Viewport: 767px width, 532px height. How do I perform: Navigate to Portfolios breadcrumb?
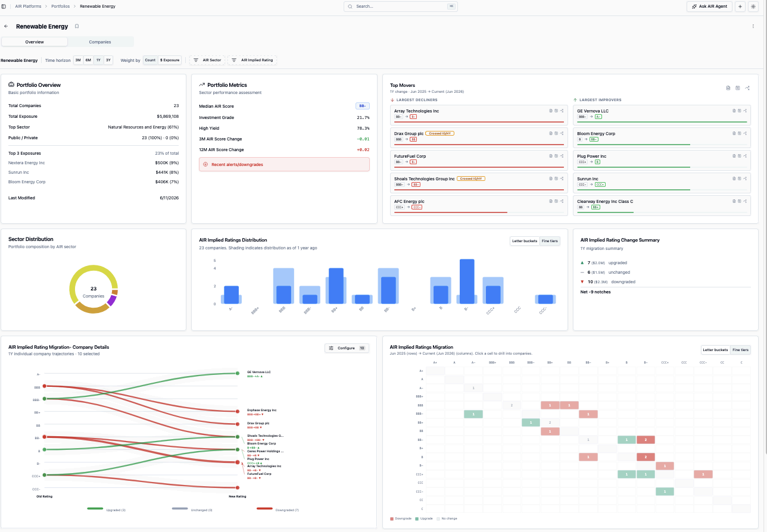(60, 7)
